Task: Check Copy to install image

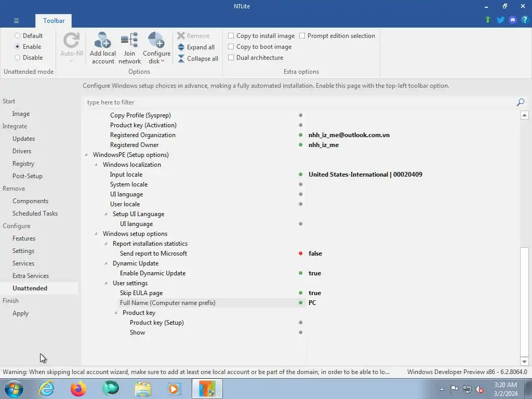Action: click(x=231, y=36)
